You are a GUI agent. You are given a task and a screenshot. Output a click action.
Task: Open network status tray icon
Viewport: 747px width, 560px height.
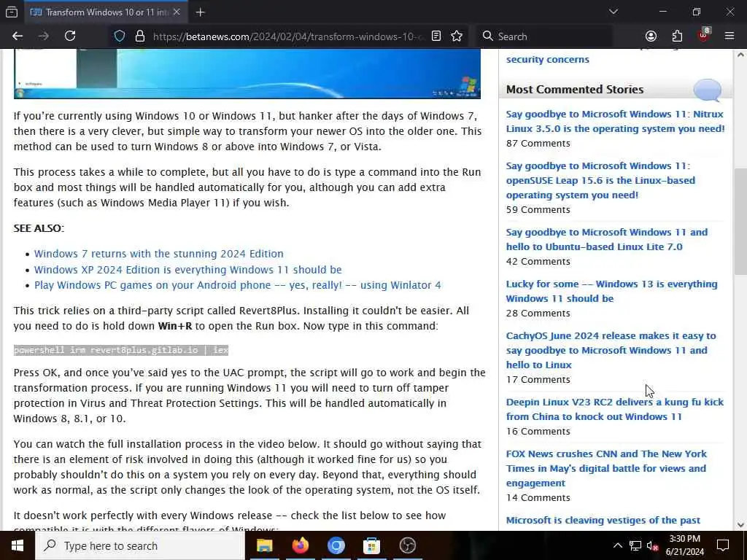click(635, 545)
